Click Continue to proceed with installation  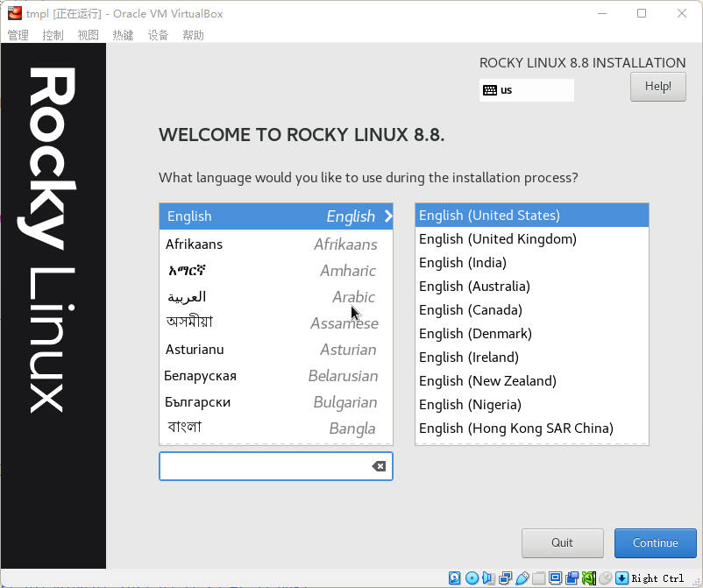655,543
